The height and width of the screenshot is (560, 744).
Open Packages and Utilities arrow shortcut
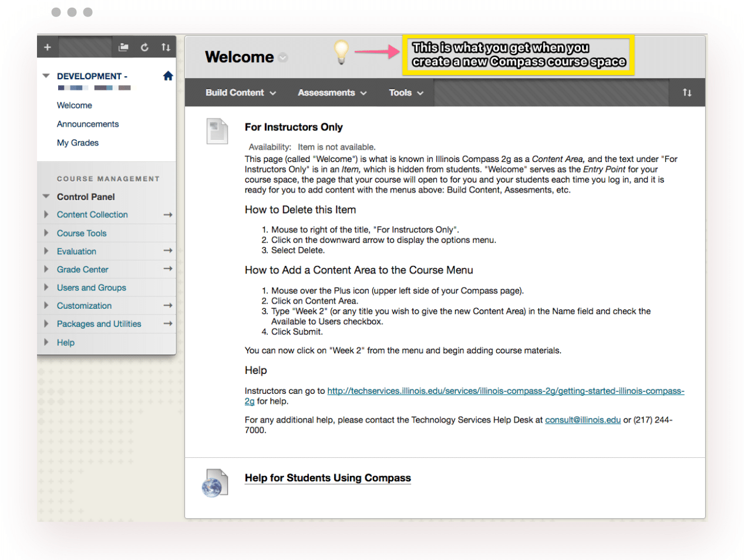tap(168, 323)
